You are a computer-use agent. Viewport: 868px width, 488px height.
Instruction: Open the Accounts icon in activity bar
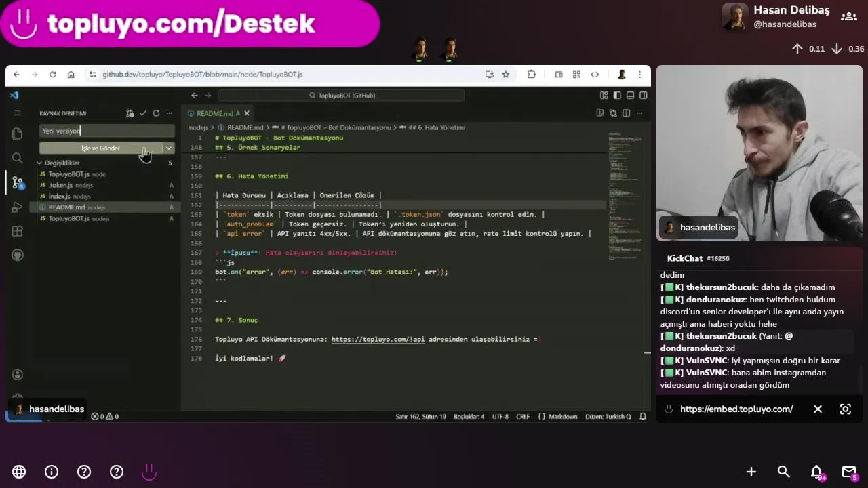tap(18, 375)
